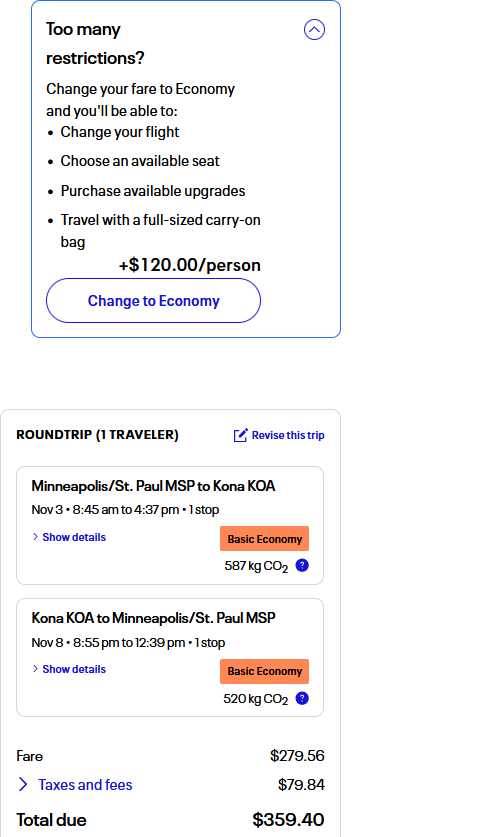Screen dimensions: 500x837
Task: Click the +$120.00/person upgrade price
Action: click(189, 265)
